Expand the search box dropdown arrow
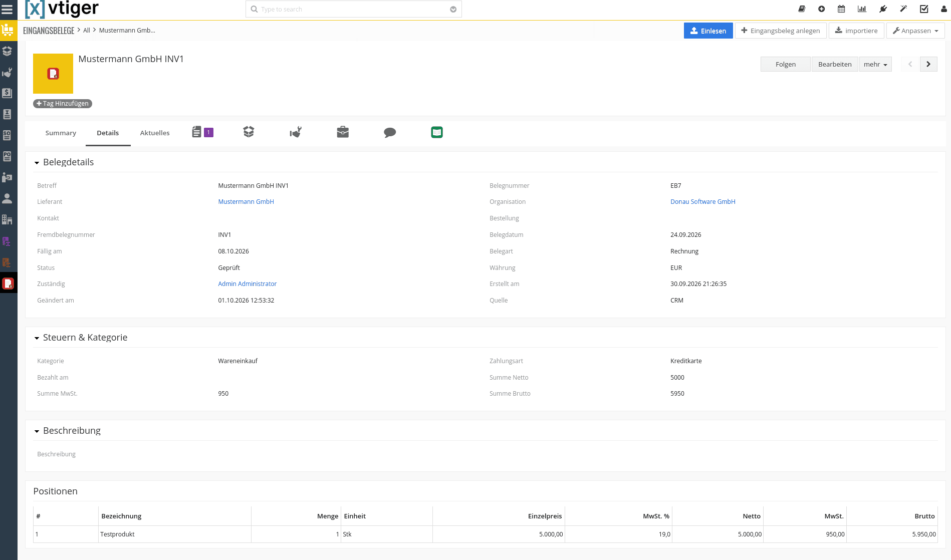Screen dimensions: 951x560 click(453, 9)
